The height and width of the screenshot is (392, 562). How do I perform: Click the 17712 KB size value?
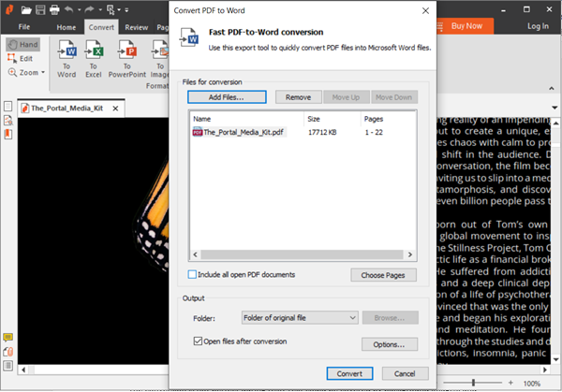click(322, 132)
